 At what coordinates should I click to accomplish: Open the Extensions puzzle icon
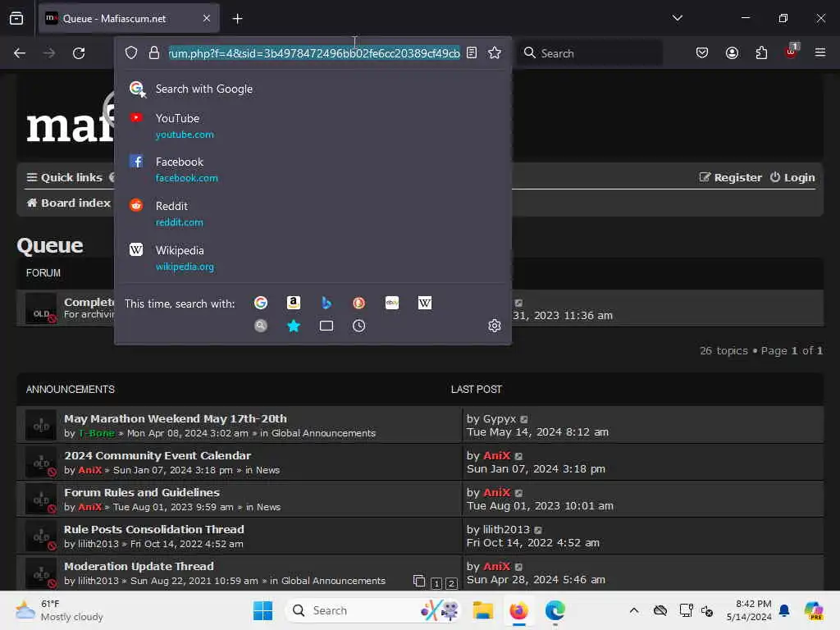pyautogui.click(x=761, y=52)
